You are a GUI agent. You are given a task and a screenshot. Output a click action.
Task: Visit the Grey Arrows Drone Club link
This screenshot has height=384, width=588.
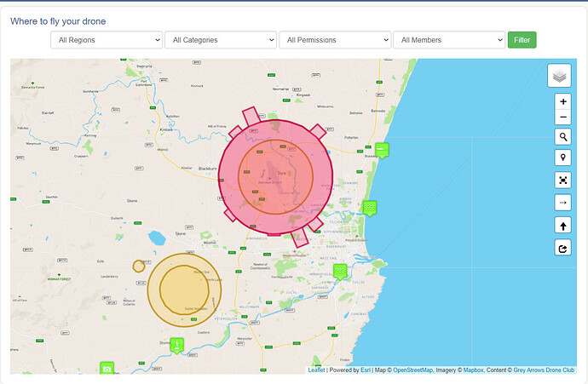(544, 370)
